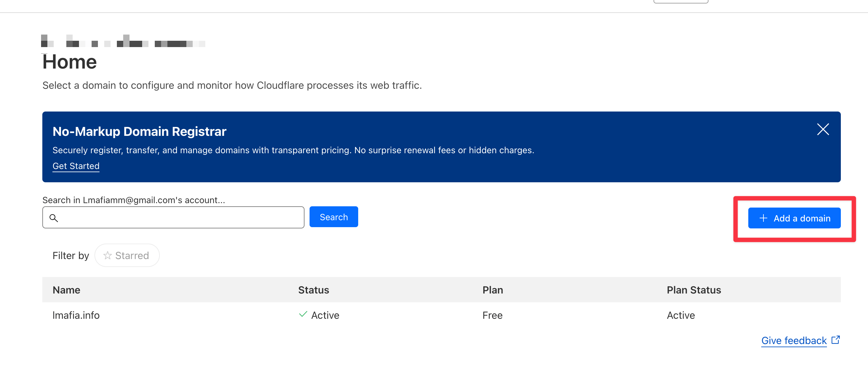Click the Add a domain button text

tap(802, 218)
